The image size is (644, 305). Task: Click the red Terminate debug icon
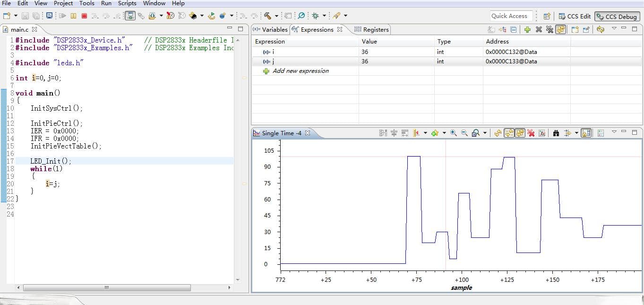[84, 16]
